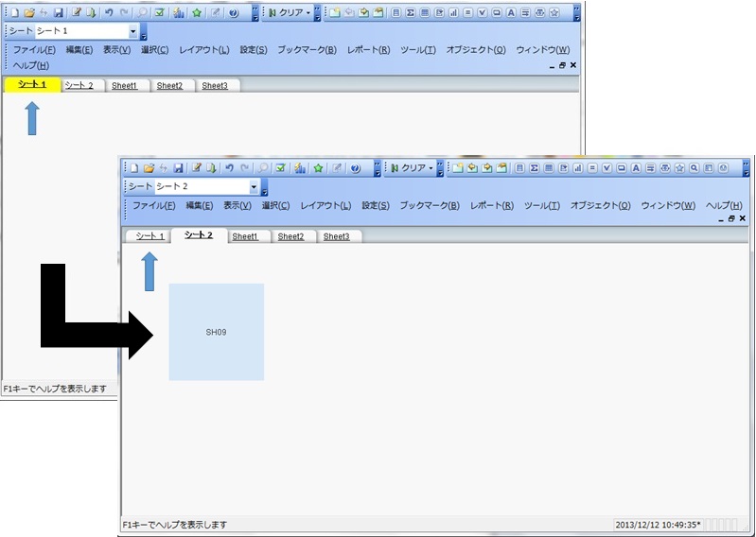This screenshot has height=537, width=756.
Task: Select yellow シート 1 tab in back window
Action: (32, 85)
